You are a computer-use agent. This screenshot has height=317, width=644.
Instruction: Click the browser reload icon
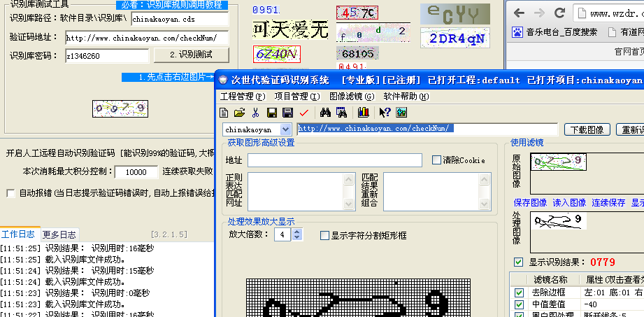pos(559,13)
